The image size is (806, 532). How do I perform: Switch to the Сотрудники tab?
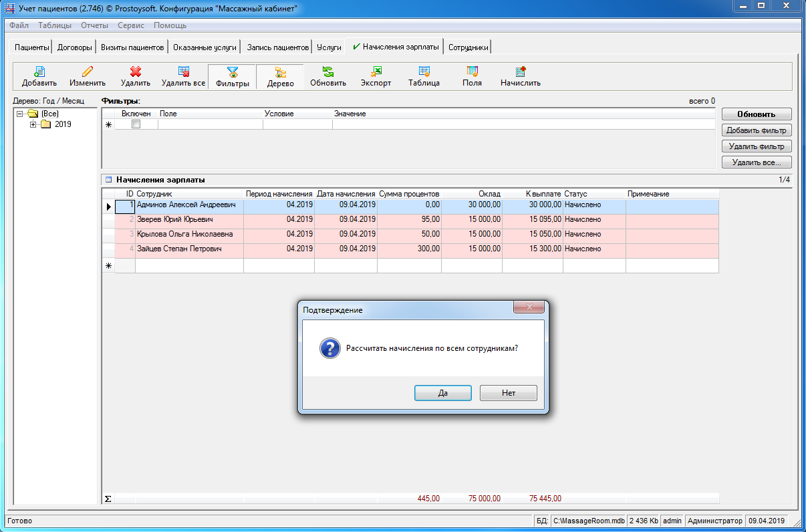click(468, 47)
